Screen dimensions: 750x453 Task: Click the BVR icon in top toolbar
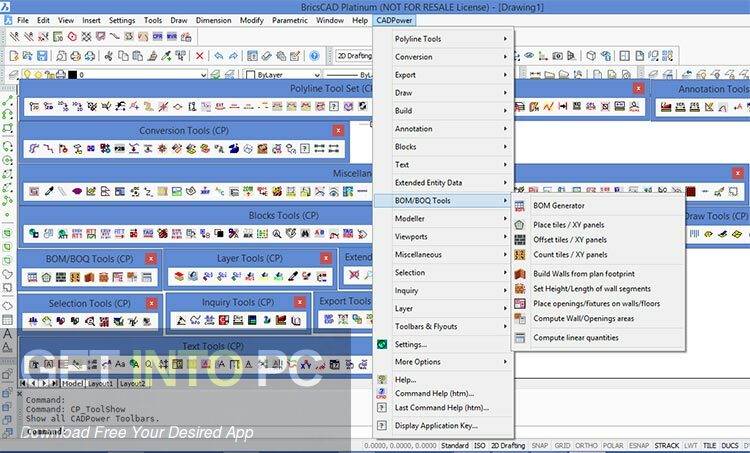coord(172,36)
